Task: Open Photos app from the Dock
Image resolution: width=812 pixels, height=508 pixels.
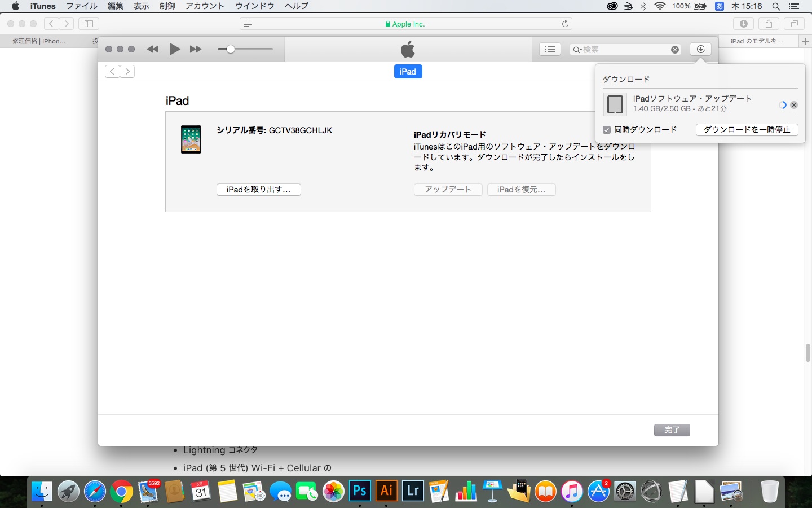Action: click(x=333, y=491)
